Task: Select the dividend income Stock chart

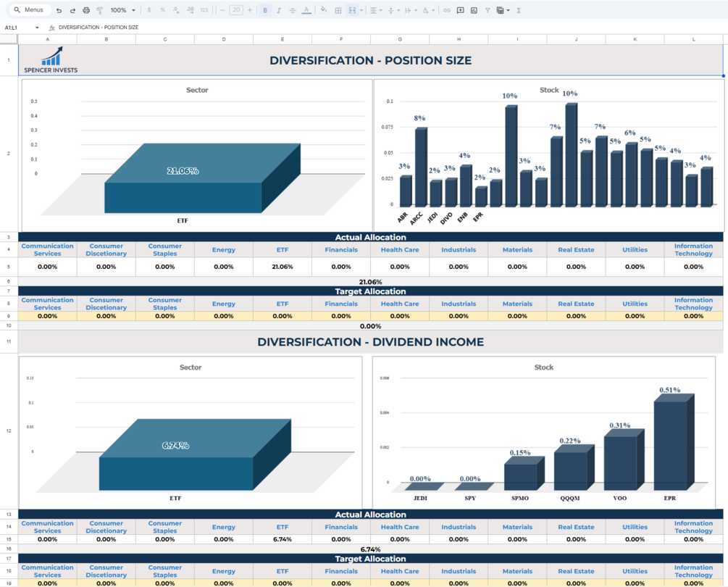Action: pos(544,433)
